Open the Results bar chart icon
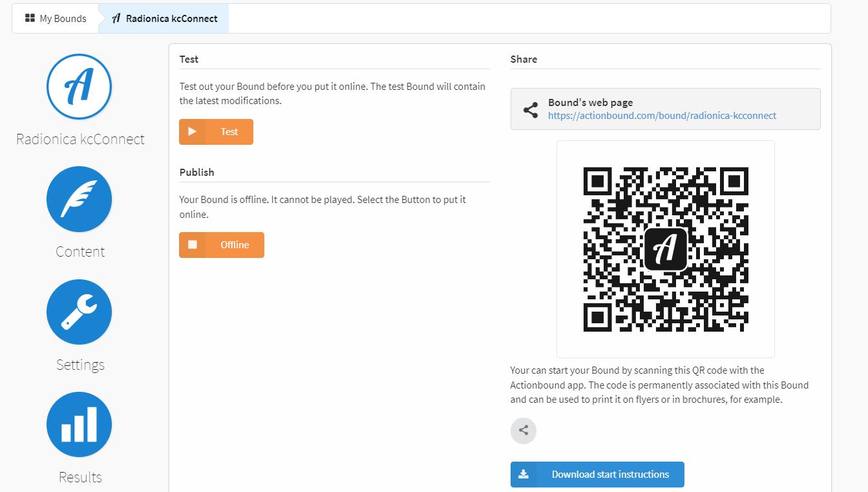The height and width of the screenshot is (492, 868). pos(79,425)
